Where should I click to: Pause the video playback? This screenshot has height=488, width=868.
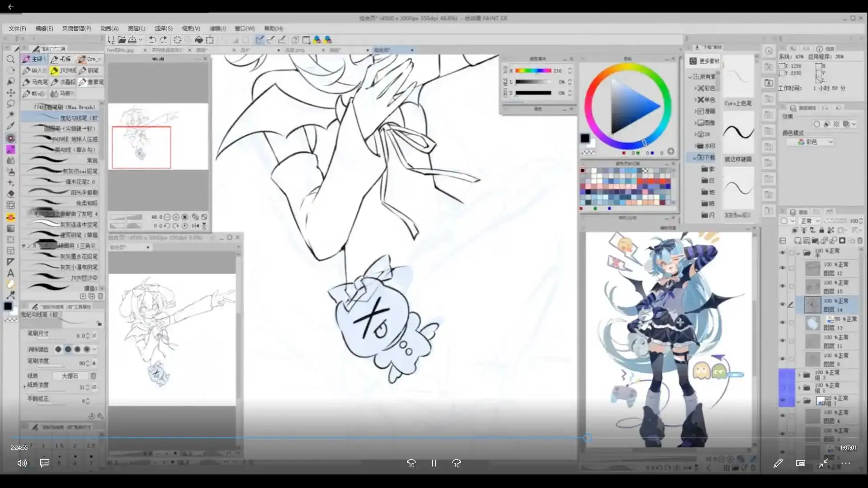pos(434,463)
